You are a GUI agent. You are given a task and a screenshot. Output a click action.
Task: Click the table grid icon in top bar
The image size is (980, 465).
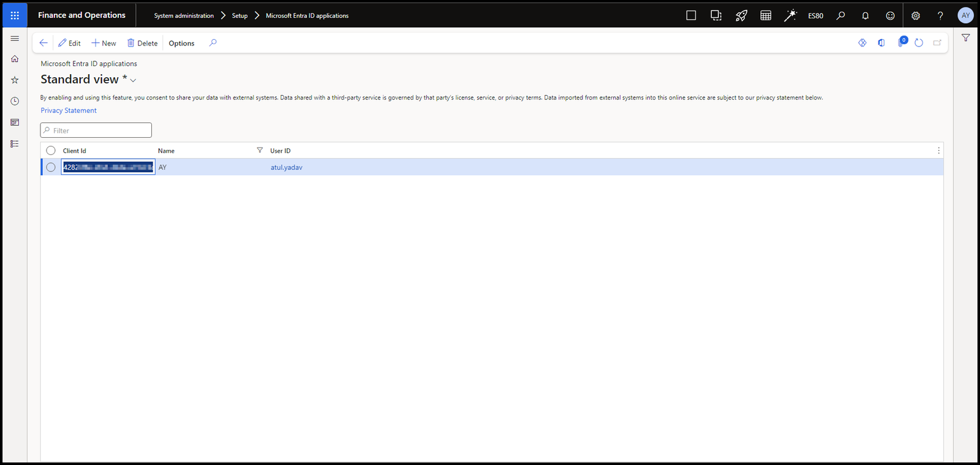tap(766, 15)
